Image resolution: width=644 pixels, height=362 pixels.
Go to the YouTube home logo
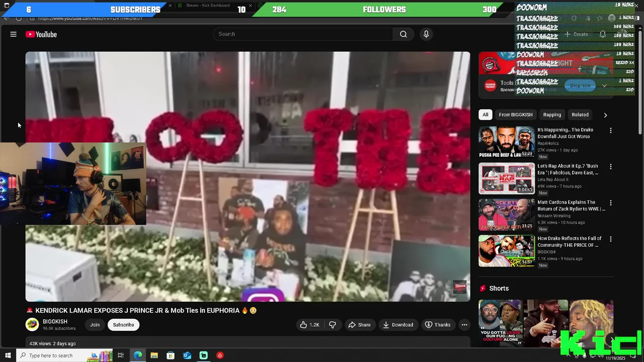41,34
